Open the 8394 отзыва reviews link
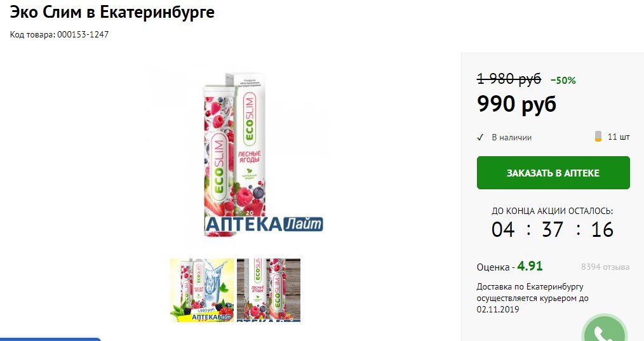 click(605, 267)
